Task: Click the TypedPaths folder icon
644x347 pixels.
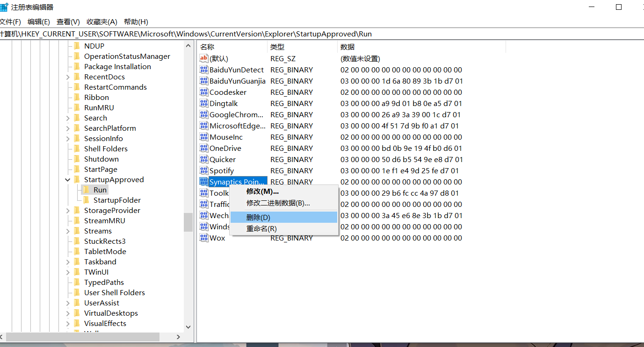Action: 77,282
